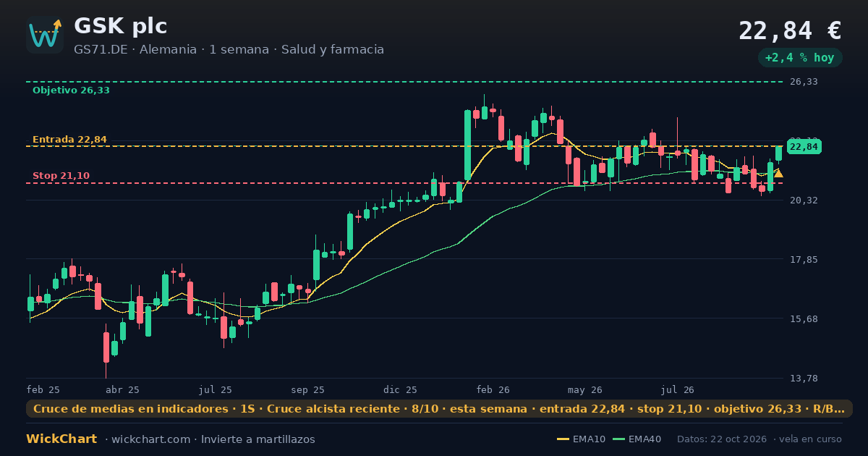The height and width of the screenshot is (456, 868).
Task: Click the Stop 21,10 label
Action: click(61, 176)
